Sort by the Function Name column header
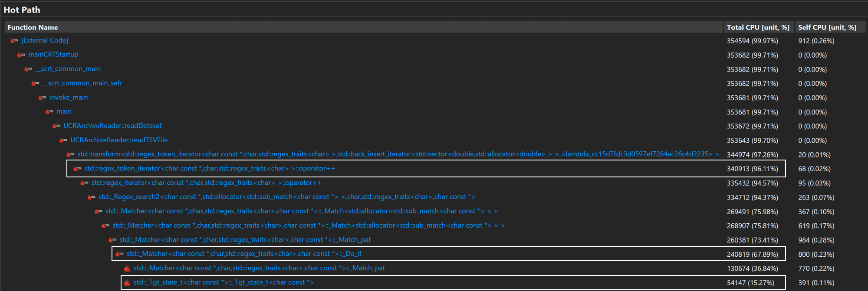This screenshot has height=291, width=868. point(33,27)
